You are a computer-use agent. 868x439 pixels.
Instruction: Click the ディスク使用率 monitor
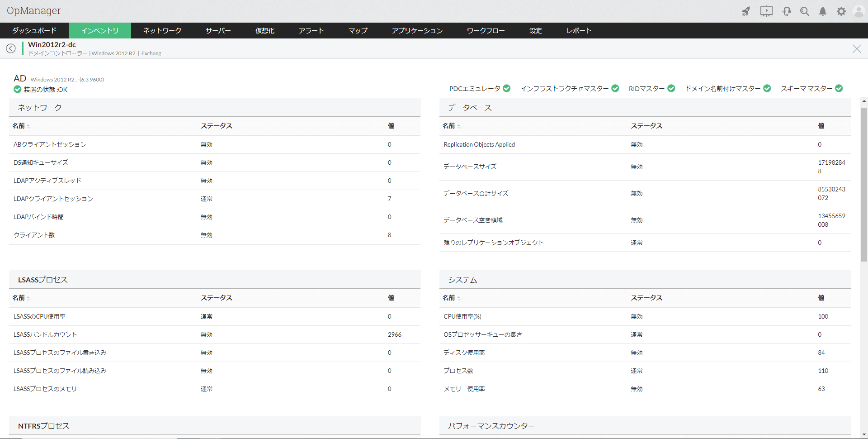[464, 353]
